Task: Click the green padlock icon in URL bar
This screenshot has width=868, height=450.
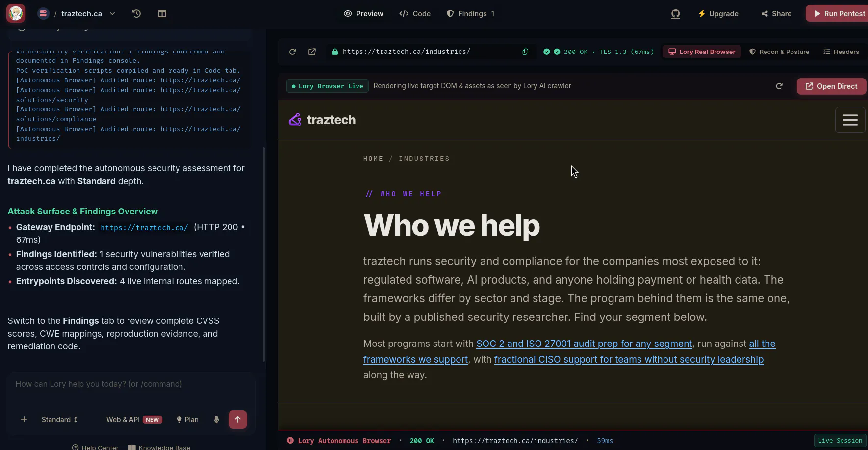Action: [x=335, y=52]
